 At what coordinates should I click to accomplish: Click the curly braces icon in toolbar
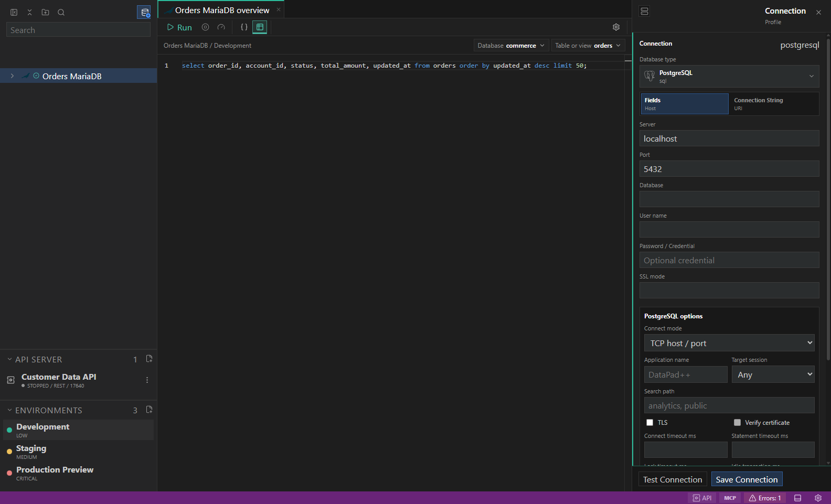pyautogui.click(x=244, y=27)
